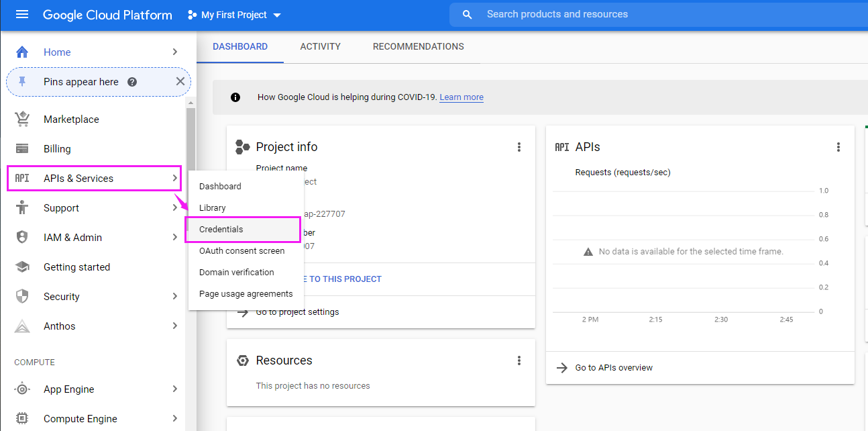Screen dimensions: 868x431
Task: Click the Compute Engine chip icon
Action: click(x=22, y=419)
